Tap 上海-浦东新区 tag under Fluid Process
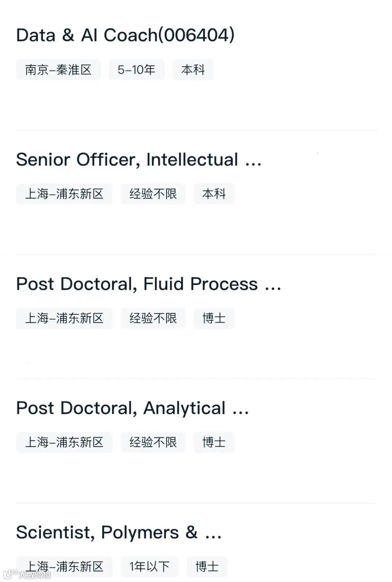Screen dimensions: 392x582 point(64,318)
